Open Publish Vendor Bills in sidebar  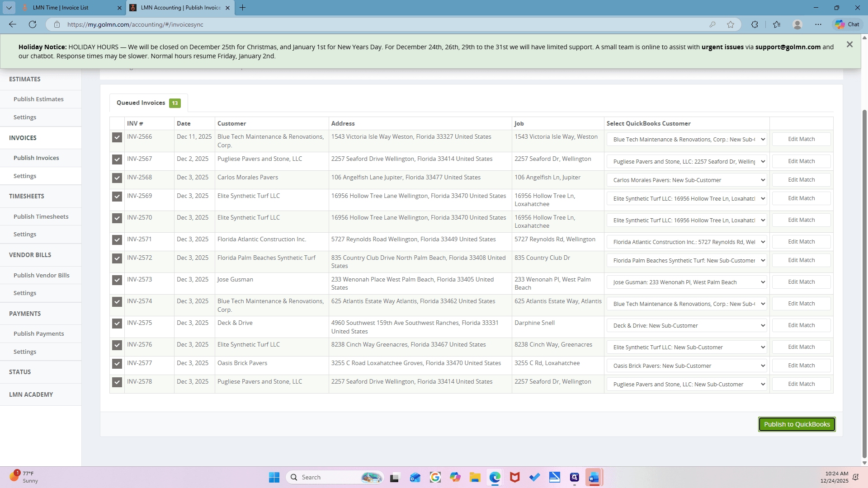point(41,275)
